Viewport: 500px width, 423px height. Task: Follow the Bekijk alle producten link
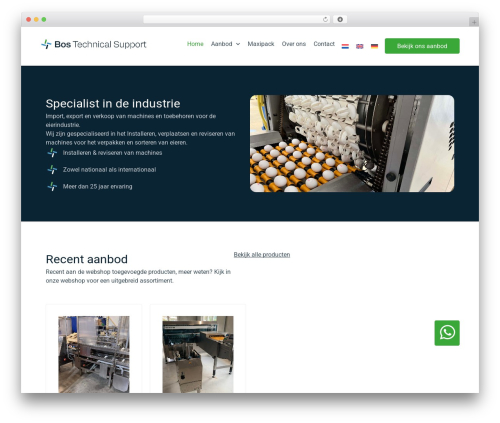pos(262,255)
